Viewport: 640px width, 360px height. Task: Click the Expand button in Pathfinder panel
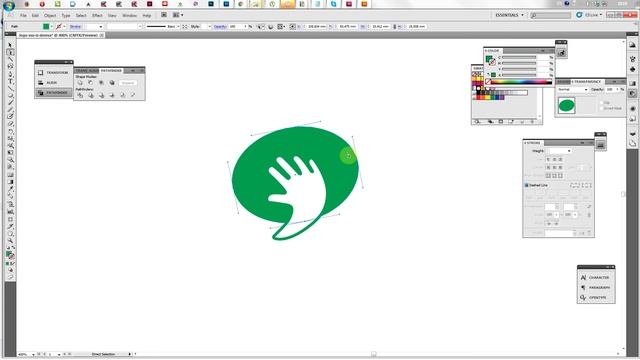pyautogui.click(x=128, y=83)
